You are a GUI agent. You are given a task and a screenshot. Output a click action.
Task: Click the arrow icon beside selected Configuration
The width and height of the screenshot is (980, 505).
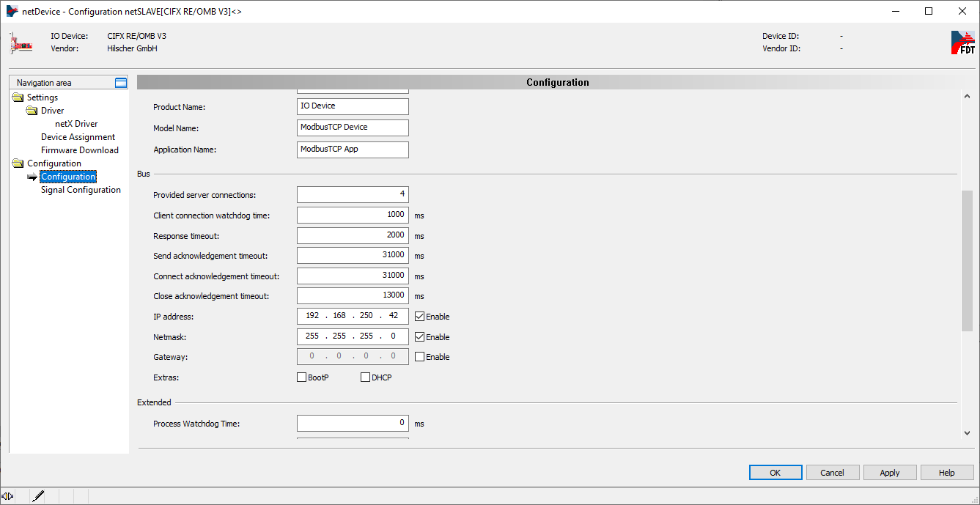[x=32, y=177]
